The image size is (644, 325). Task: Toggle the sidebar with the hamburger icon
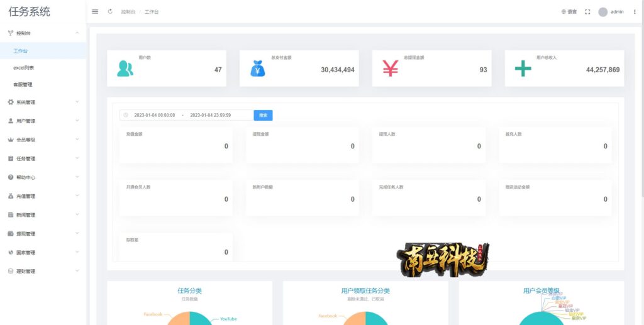[95, 11]
